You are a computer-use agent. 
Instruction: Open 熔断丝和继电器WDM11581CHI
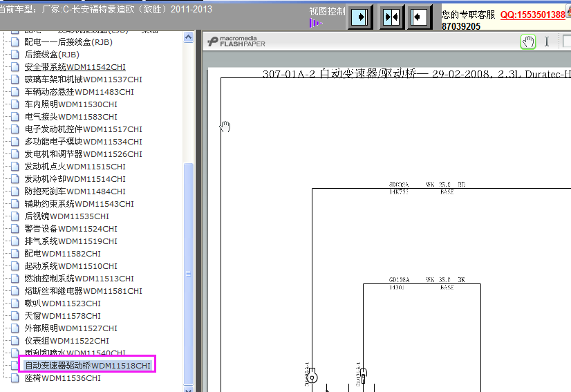(x=84, y=291)
